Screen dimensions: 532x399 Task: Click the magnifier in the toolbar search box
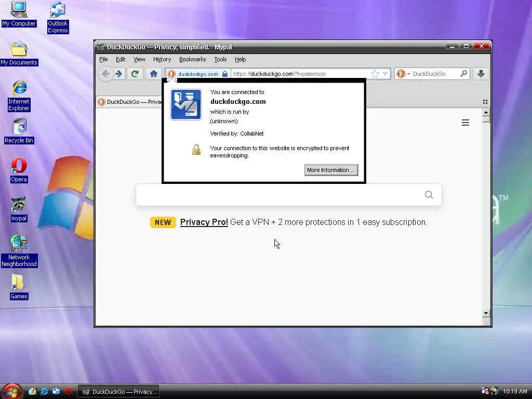point(463,73)
